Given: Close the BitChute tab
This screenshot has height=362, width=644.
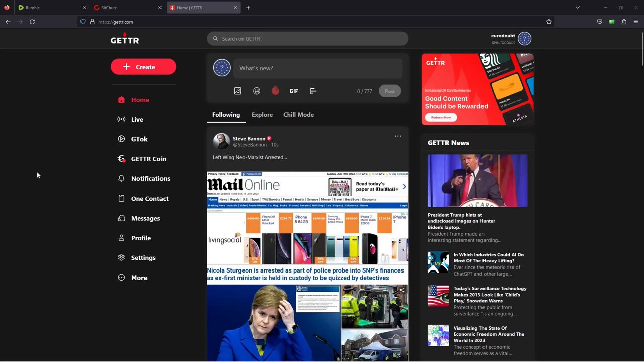Looking at the screenshot, I should pyautogui.click(x=160, y=8).
